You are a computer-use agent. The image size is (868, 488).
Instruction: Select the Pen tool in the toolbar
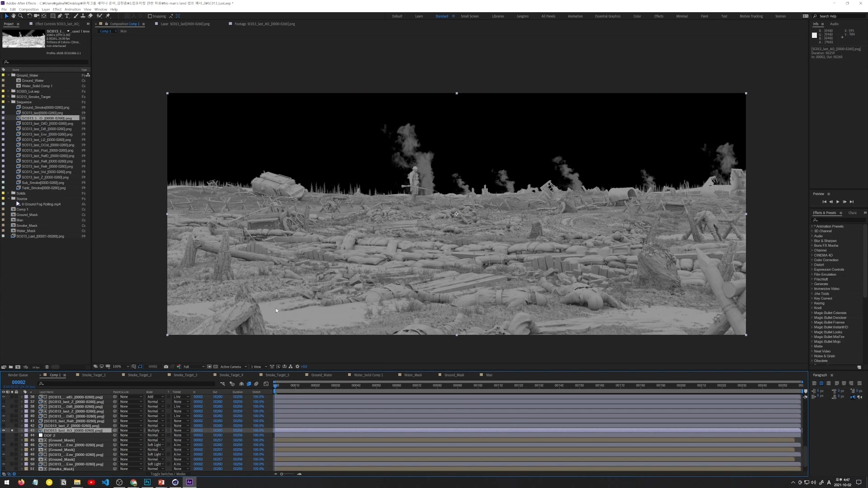(x=60, y=16)
